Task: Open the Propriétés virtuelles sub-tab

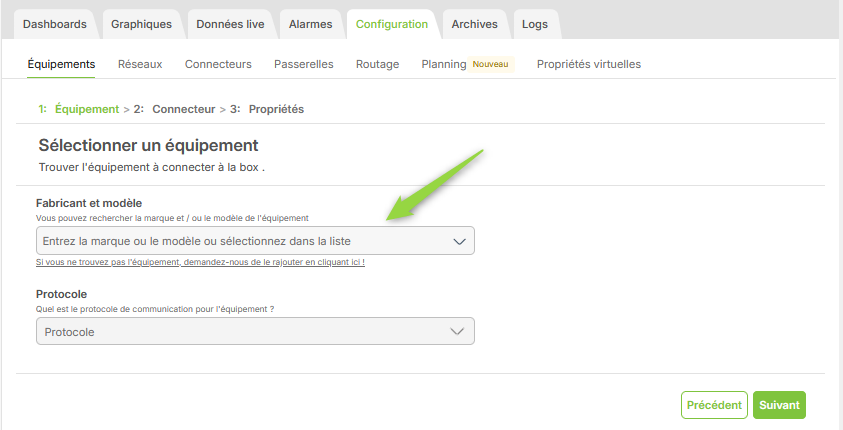Action: [589, 64]
